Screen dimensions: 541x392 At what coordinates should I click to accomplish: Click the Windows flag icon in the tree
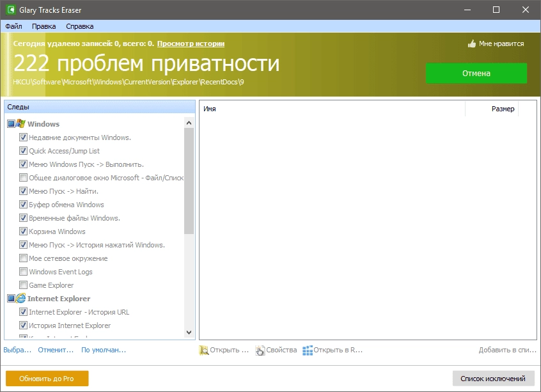coord(20,123)
